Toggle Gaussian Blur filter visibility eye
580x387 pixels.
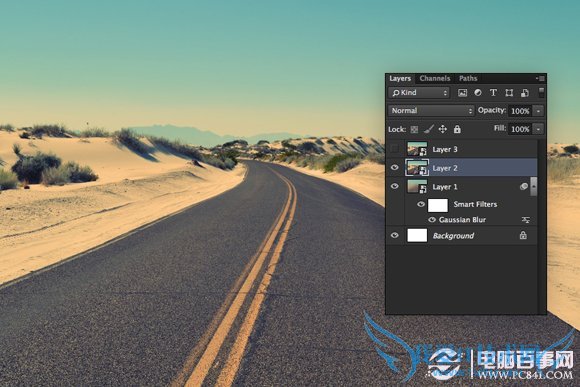coord(432,220)
